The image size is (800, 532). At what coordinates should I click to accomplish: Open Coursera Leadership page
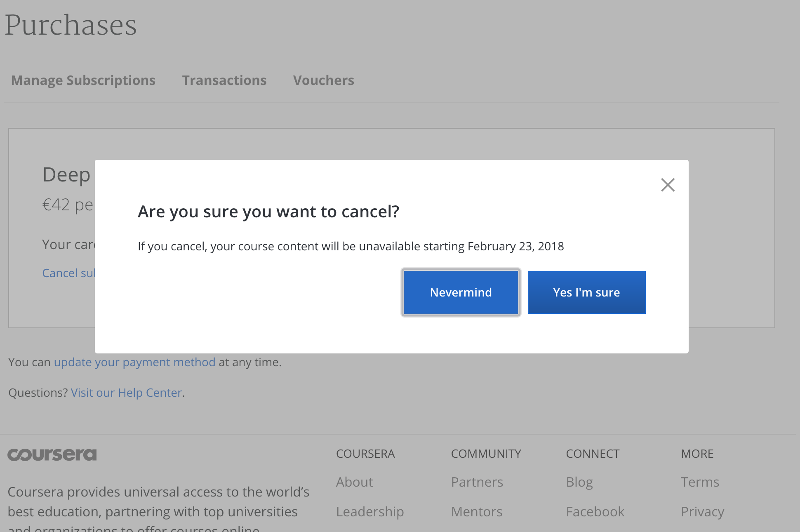click(x=370, y=511)
